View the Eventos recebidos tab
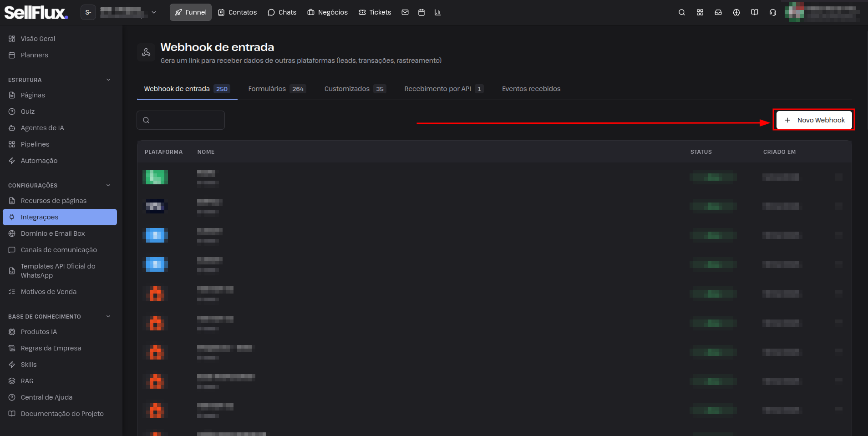Viewport: 868px width, 436px height. pos(531,89)
